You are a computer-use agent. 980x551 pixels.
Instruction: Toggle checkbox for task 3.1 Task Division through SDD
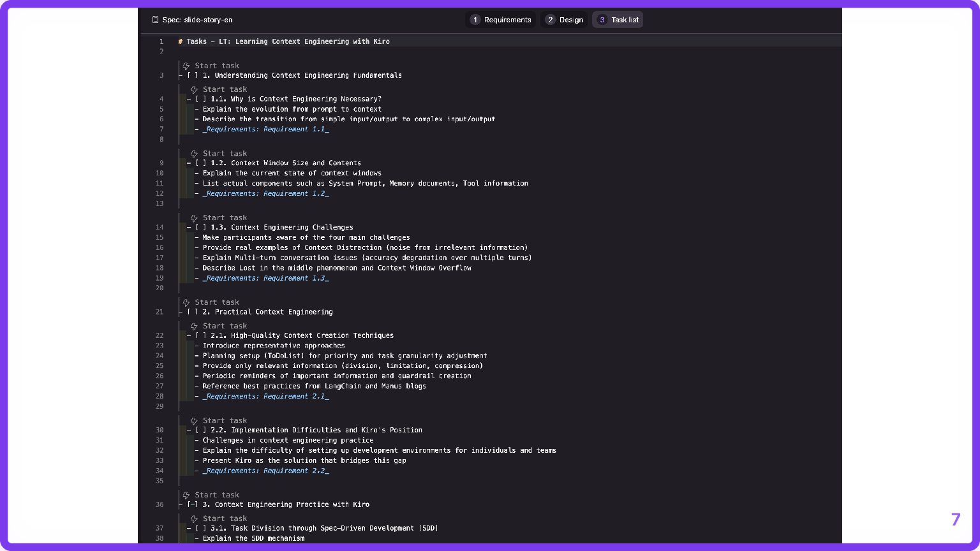pos(201,528)
